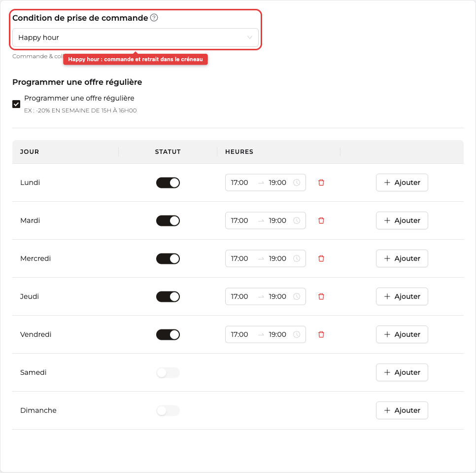
Task: Edit Mercredi end time 19:00
Action: (277, 258)
